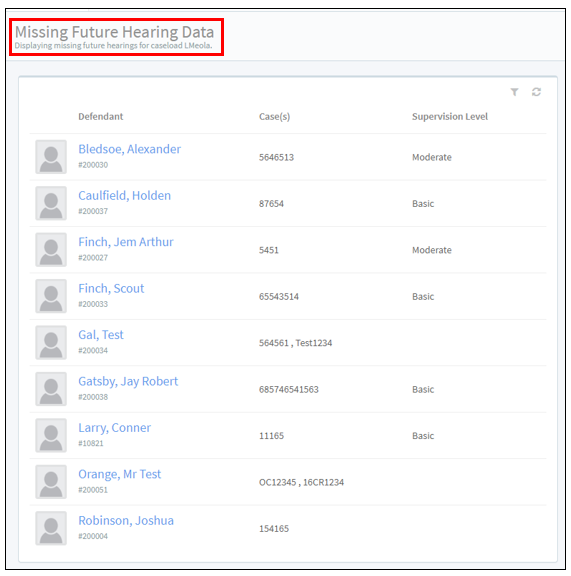Open the Bledsoe, Alexander defendant link
This screenshot has width=571, height=576.
[x=129, y=149]
